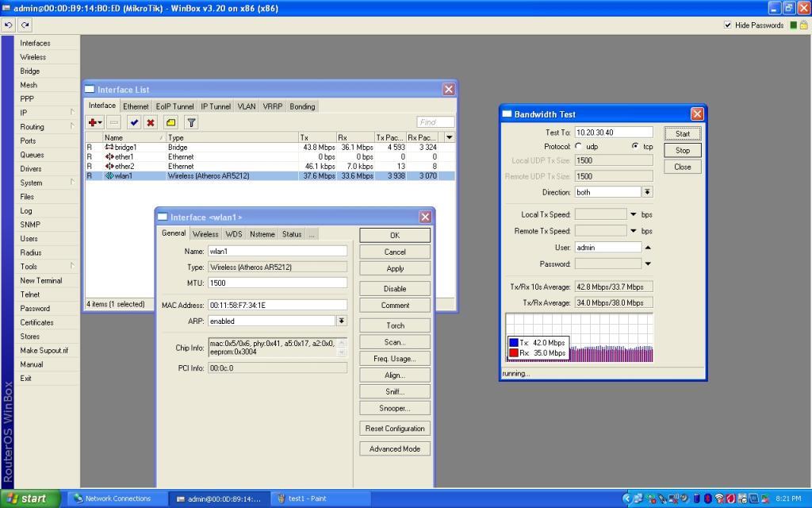Click the Undo arrow in WinBox toolbar
This screenshot has width=812, height=508.
pyautogui.click(x=9, y=25)
